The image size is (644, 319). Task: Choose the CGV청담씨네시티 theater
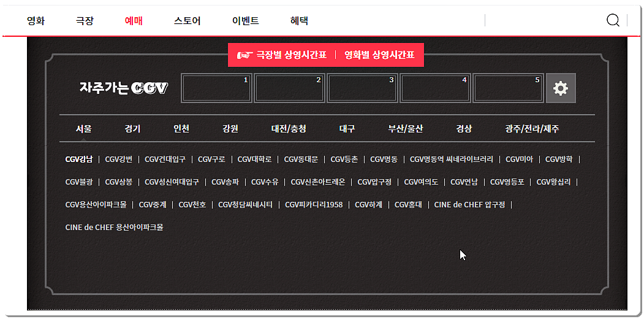(x=245, y=204)
